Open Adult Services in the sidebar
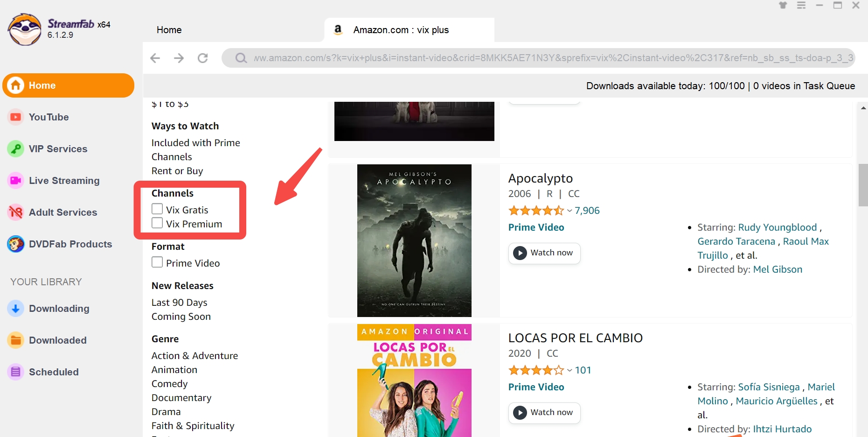The width and height of the screenshot is (868, 437). [63, 212]
